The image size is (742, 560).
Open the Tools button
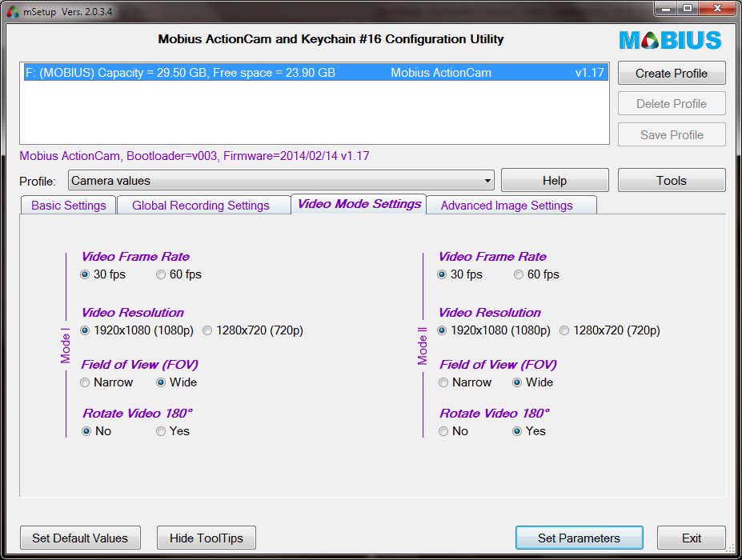pos(672,180)
